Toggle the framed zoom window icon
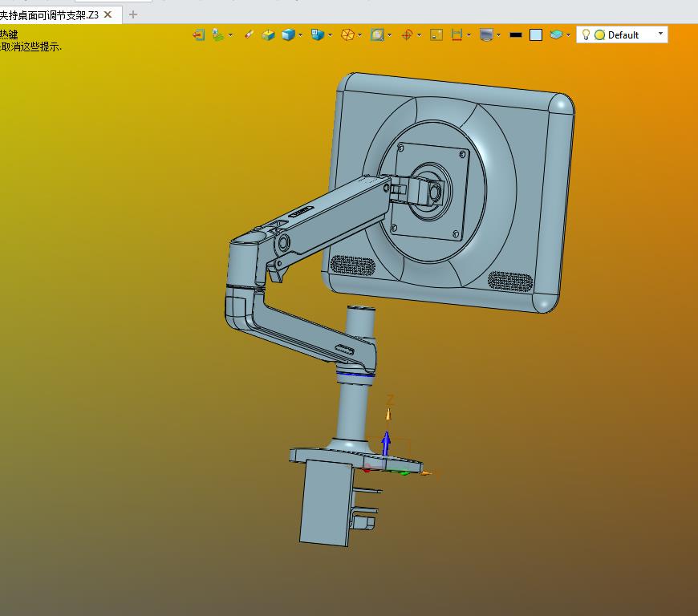Image resolution: width=698 pixels, height=616 pixels. coord(377,34)
